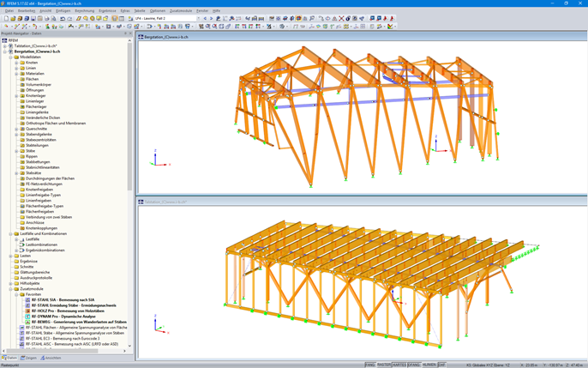Click the Undo arrow icon
The image size is (588, 368).
tap(63, 18)
